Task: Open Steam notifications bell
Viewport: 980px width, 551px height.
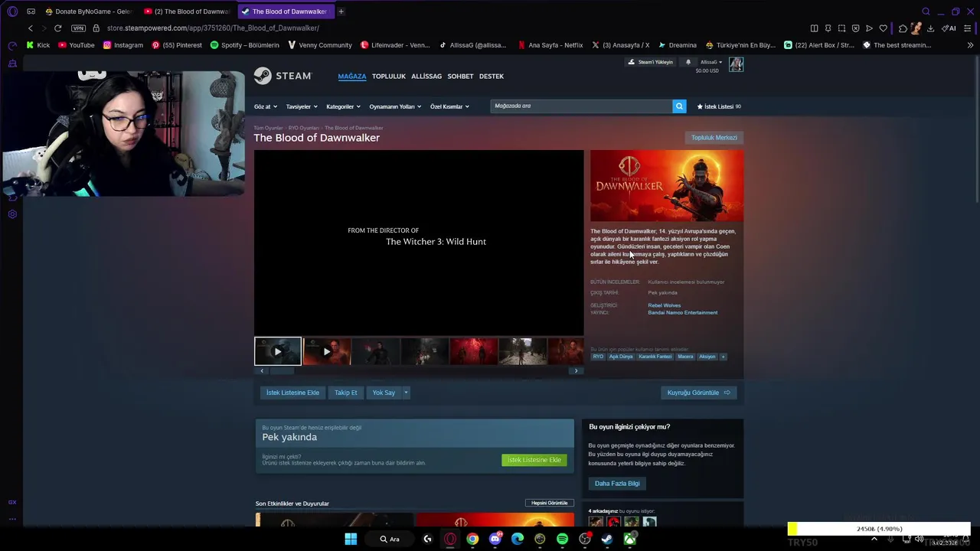Action: pyautogui.click(x=688, y=62)
